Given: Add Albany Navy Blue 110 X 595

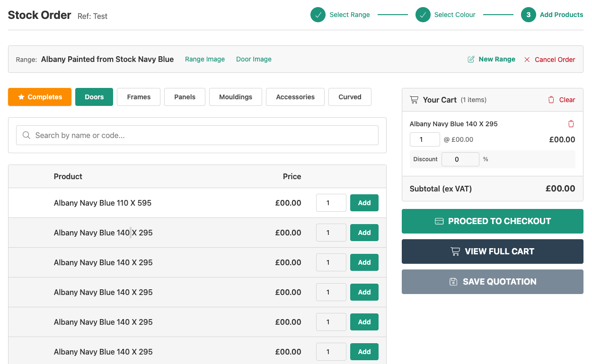Looking at the screenshot, I should point(364,203).
